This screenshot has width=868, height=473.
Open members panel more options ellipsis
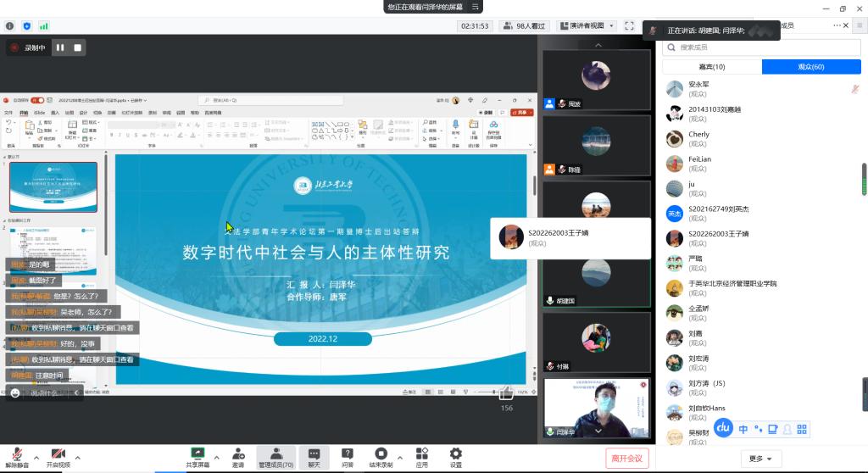click(837, 25)
